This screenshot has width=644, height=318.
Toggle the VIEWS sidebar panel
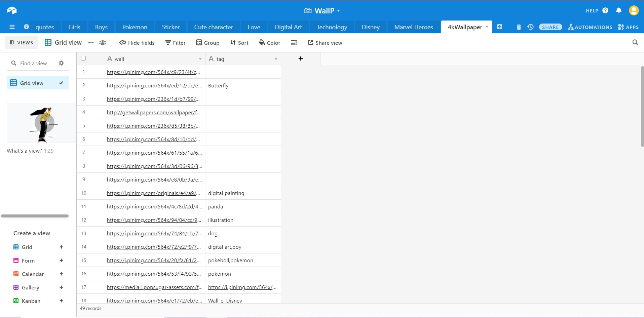pos(22,43)
